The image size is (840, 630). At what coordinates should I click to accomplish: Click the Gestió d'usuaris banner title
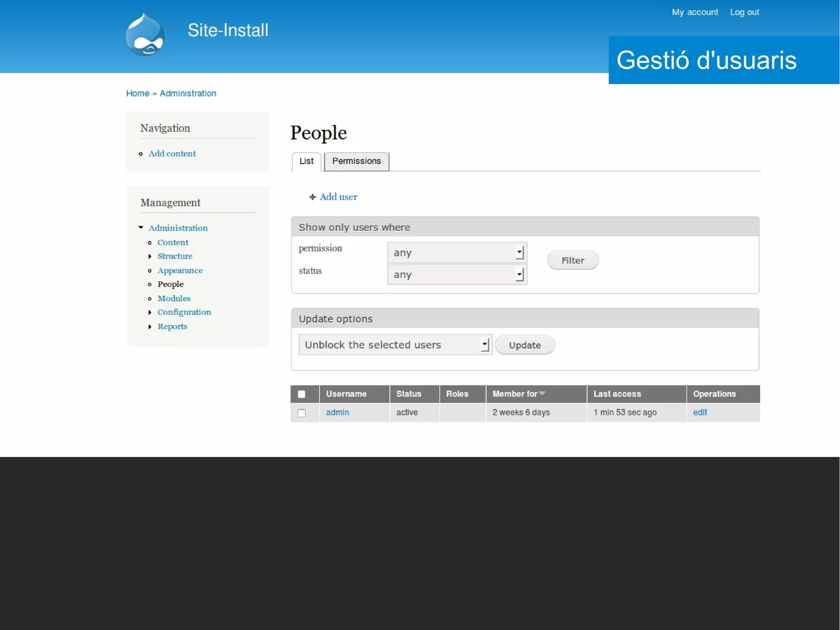coord(706,60)
